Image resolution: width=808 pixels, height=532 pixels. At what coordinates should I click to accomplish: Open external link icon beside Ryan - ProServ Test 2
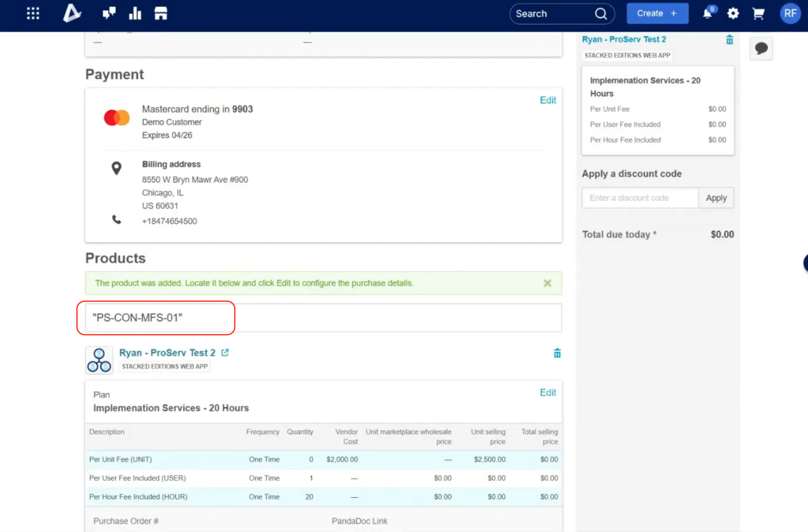pos(225,353)
